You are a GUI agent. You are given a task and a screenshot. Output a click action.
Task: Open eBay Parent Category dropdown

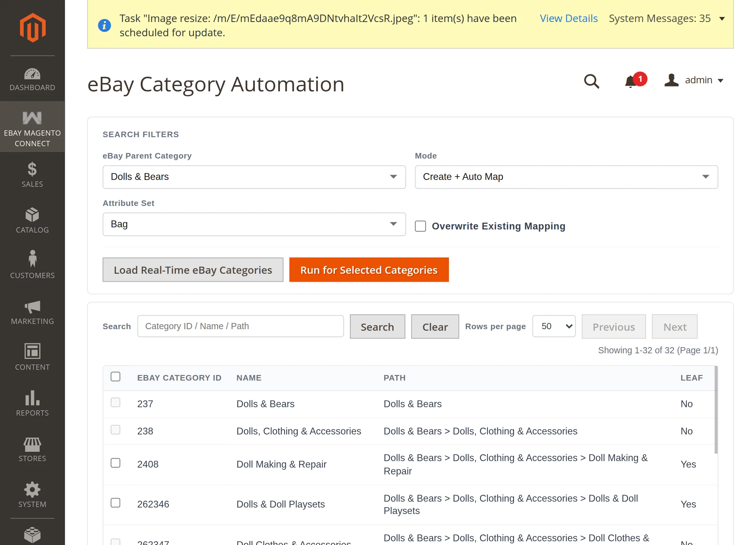tap(254, 177)
